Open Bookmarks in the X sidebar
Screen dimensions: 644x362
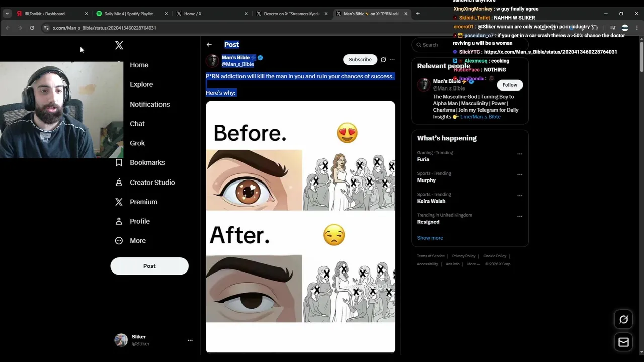(x=147, y=162)
